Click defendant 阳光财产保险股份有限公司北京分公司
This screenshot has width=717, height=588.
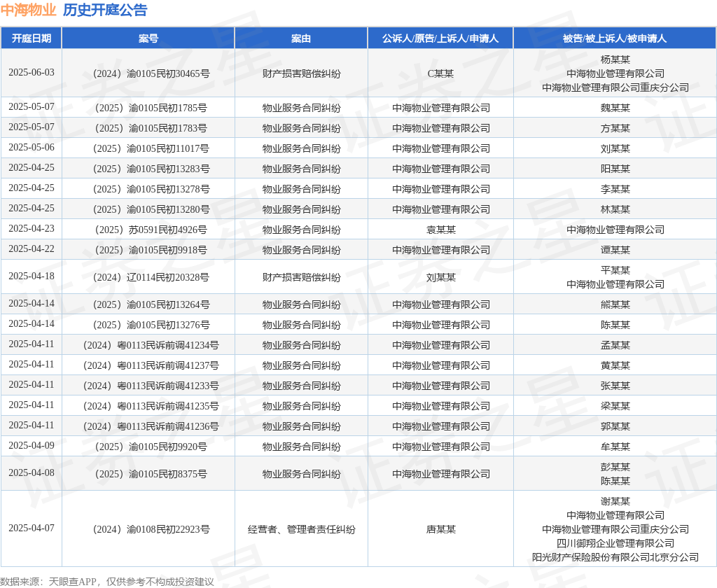point(615,557)
